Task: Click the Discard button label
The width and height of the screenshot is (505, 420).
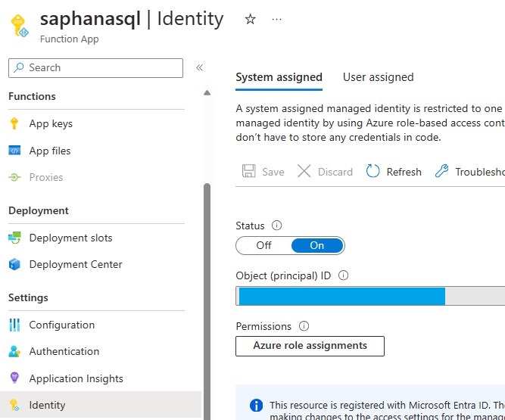Action: click(x=335, y=172)
